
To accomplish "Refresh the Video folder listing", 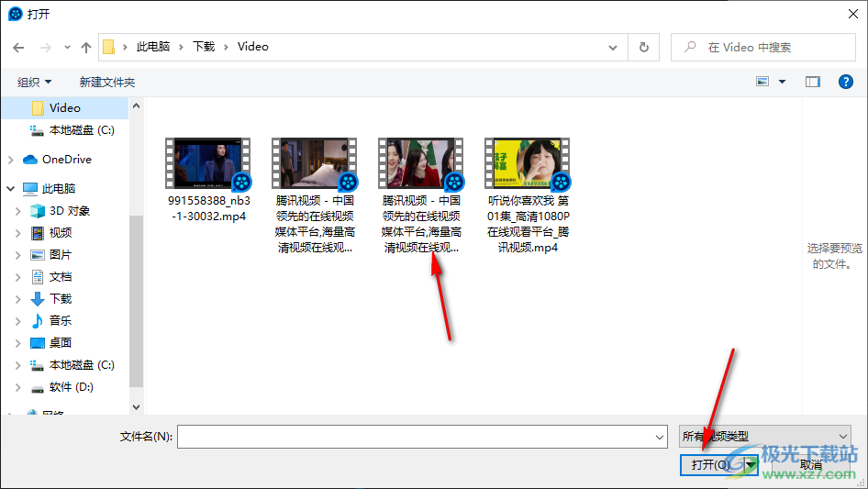I will 644,47.
